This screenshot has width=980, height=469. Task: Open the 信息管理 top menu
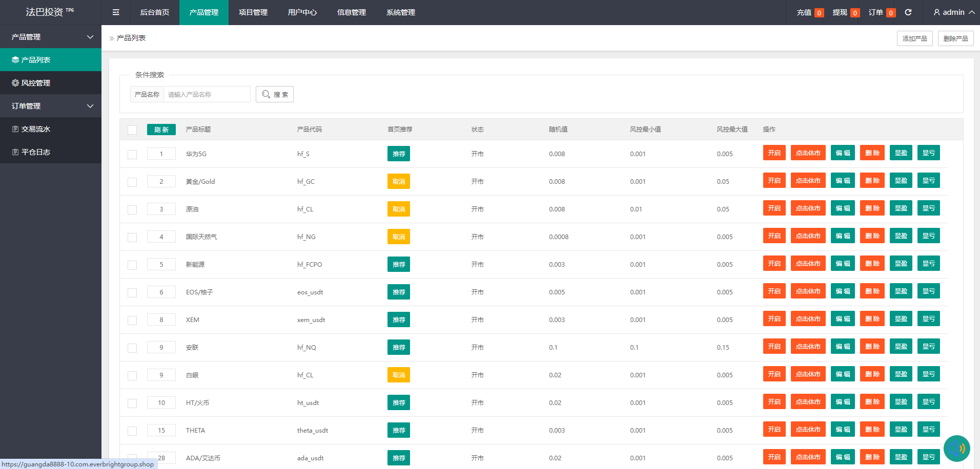pos(352,12)
